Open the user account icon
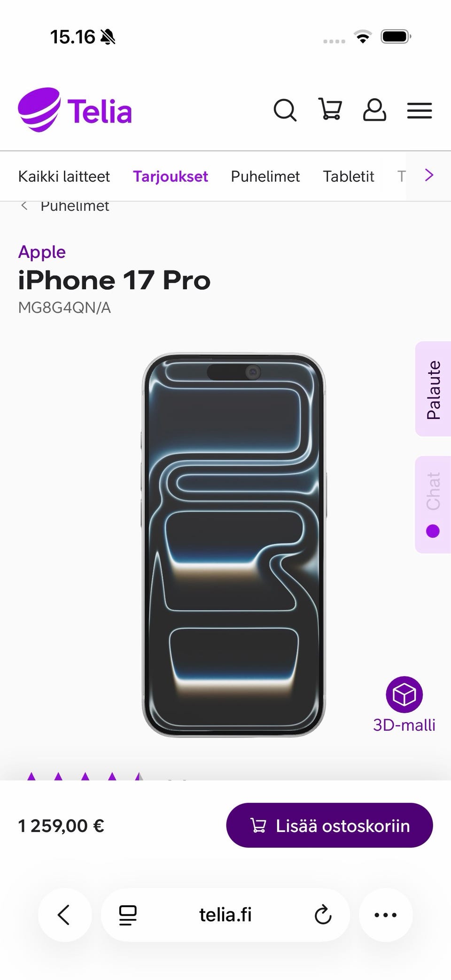Viewport: 451px width, 980px height. pyautogui.click(x=374, y=110)
